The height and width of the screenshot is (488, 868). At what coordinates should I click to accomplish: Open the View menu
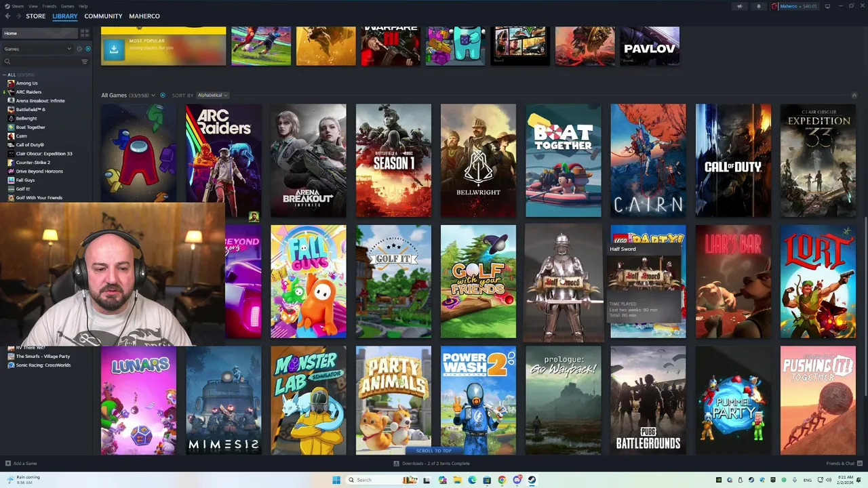33,6
